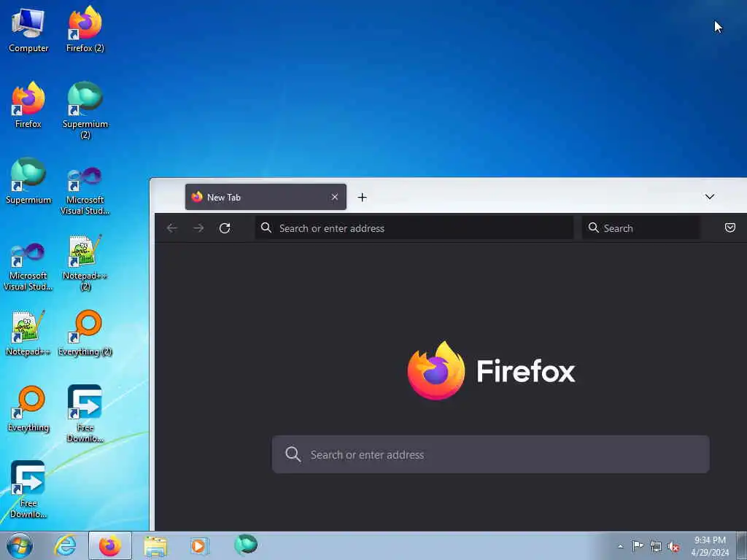Screen dimensions: 747x560
Task: Open the network status tray icon
Action: coord(656,546)
